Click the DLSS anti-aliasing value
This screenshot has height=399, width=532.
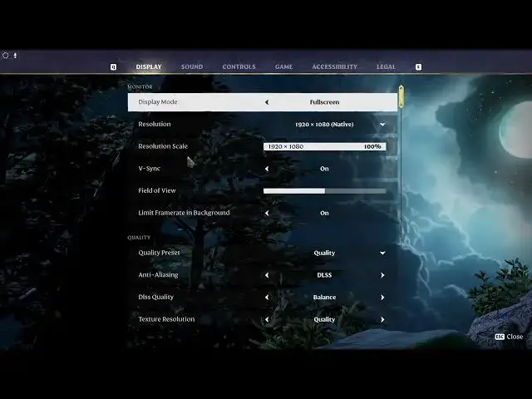point(324,275)
